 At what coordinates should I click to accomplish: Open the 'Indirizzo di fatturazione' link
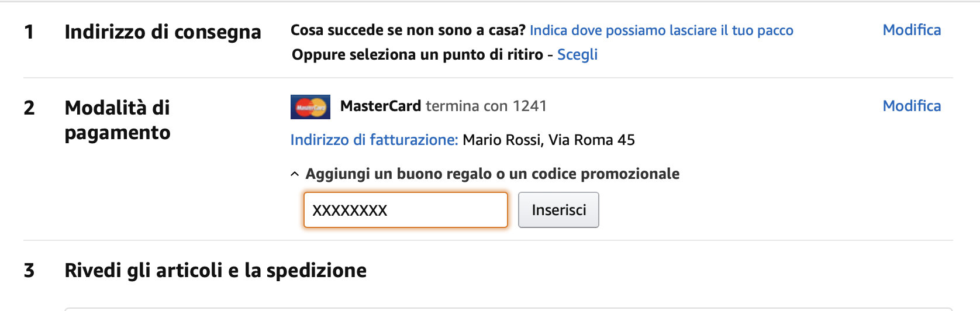pyautogui.click(x=374, y=140)
